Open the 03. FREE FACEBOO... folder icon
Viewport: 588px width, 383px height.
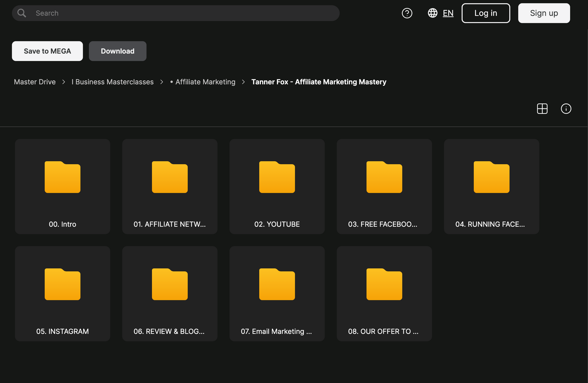pos(384,177)
